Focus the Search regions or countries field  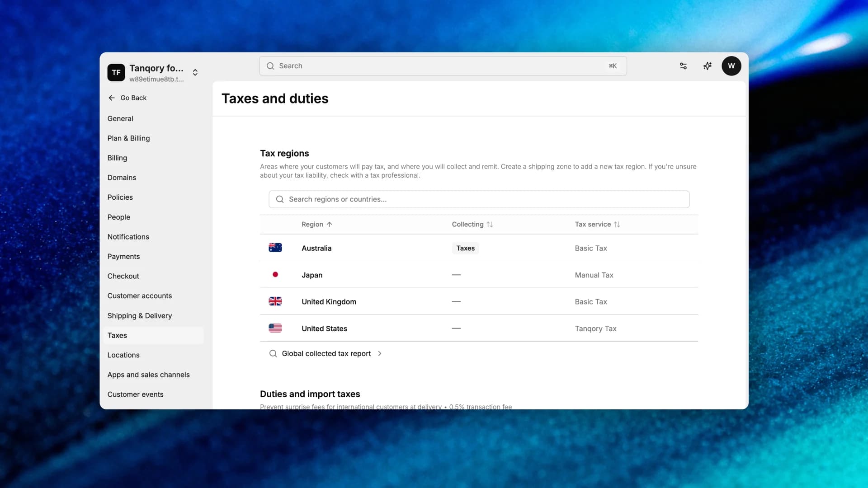click(479, 199)
